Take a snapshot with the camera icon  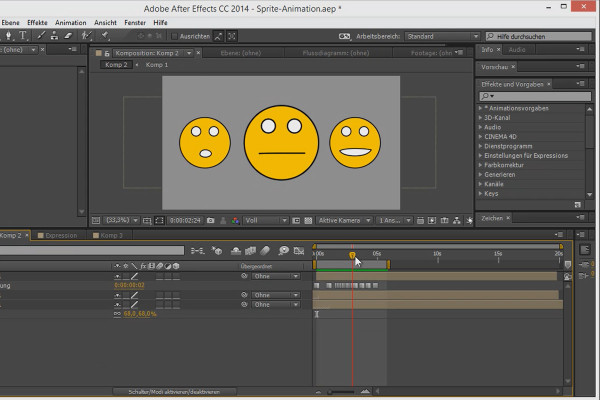pos(210,220)
